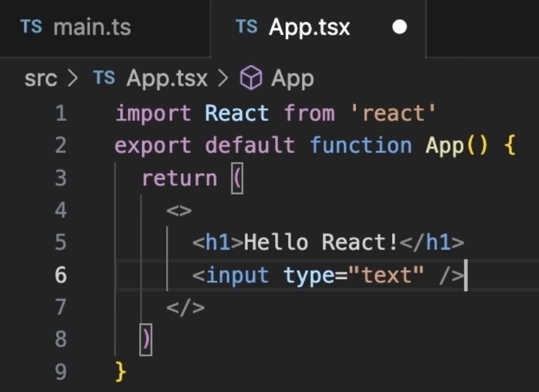Click the 'function' keyword on line 2
Image resolution: width=539 pixels, height=392 pixels.
361,145
